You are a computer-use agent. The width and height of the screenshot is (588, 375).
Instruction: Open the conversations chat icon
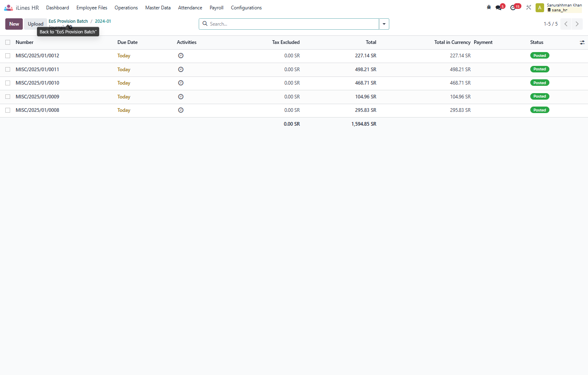(x=499, y=8)
